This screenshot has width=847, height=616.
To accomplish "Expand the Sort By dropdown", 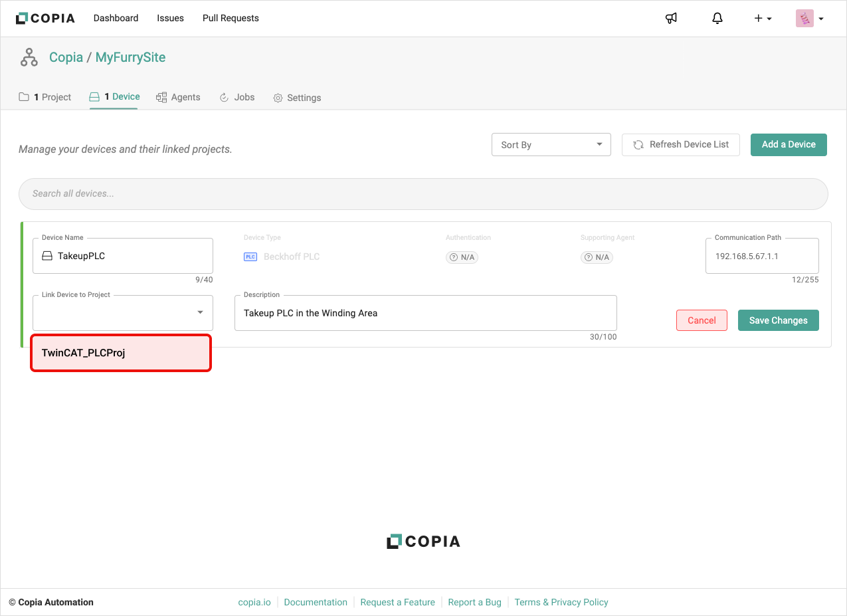I will [x=551, y=145].
